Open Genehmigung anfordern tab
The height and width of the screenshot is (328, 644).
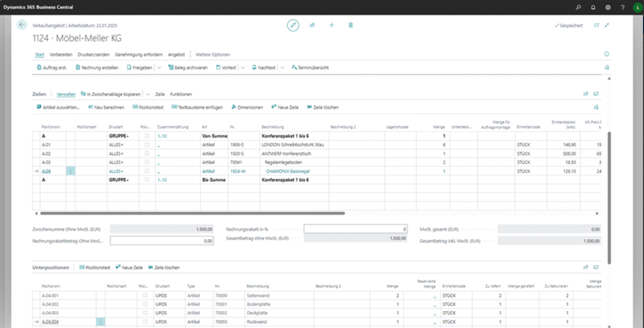point(139,54)
